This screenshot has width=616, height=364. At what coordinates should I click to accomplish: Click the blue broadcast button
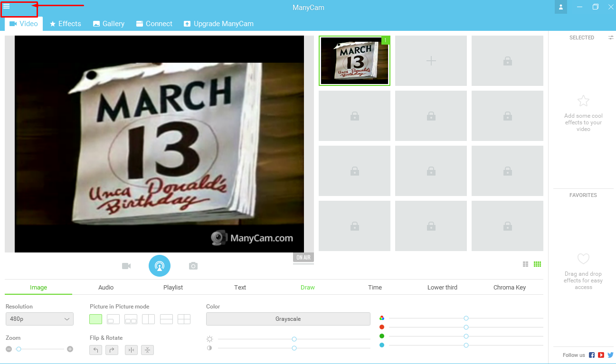tap(160, 266)
